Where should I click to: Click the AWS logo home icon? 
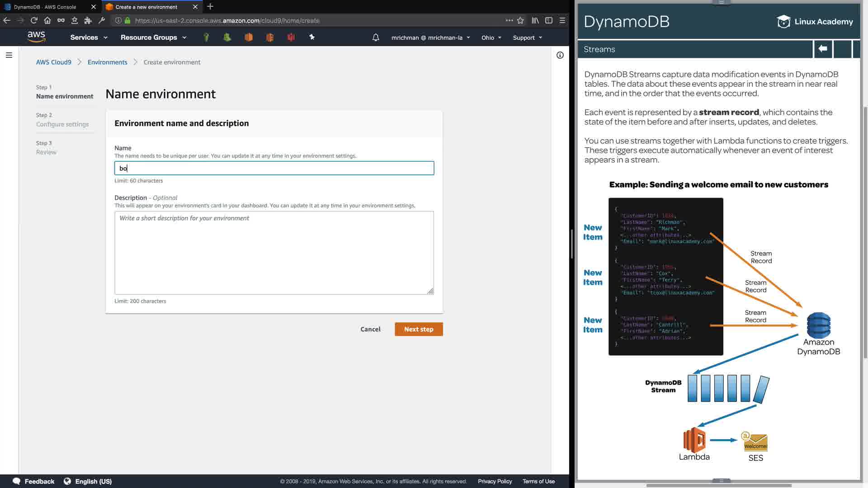pos(36,37)
